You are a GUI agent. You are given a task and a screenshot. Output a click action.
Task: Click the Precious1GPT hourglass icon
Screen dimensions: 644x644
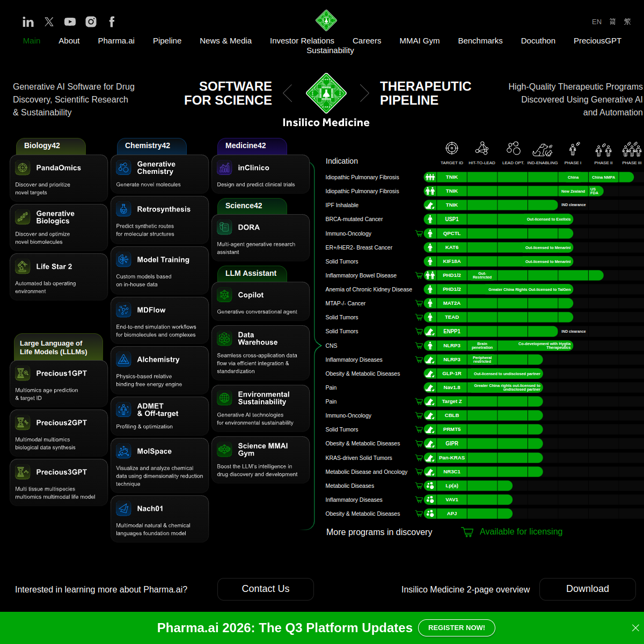click(23, 373)
